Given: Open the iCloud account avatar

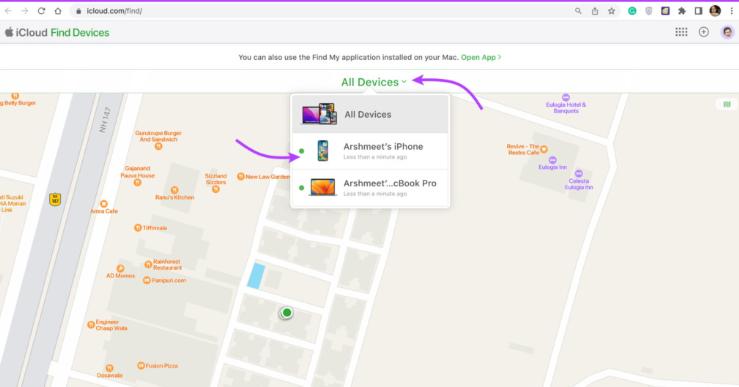Looking at the screenshot, I should [728, 32].
